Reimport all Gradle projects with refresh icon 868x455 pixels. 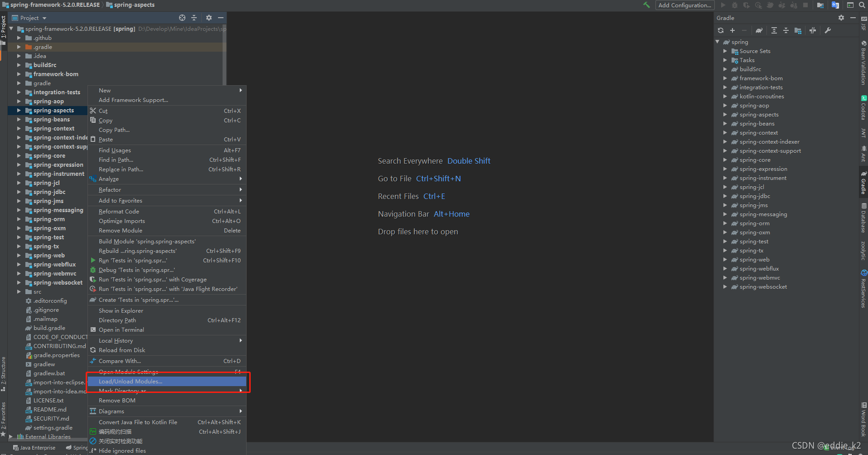point(721,30)
